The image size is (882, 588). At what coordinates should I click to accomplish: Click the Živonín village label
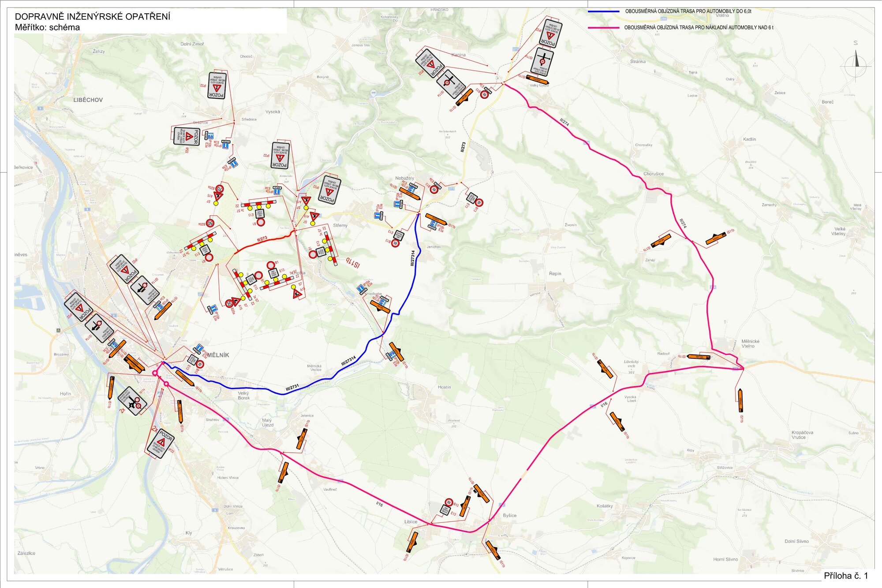click(571, 225)
